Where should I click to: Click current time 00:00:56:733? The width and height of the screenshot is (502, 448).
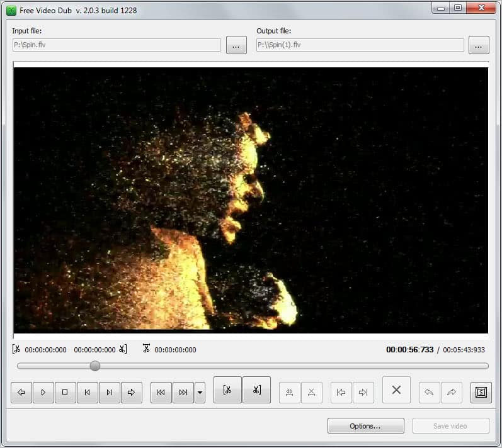[410, 350]
